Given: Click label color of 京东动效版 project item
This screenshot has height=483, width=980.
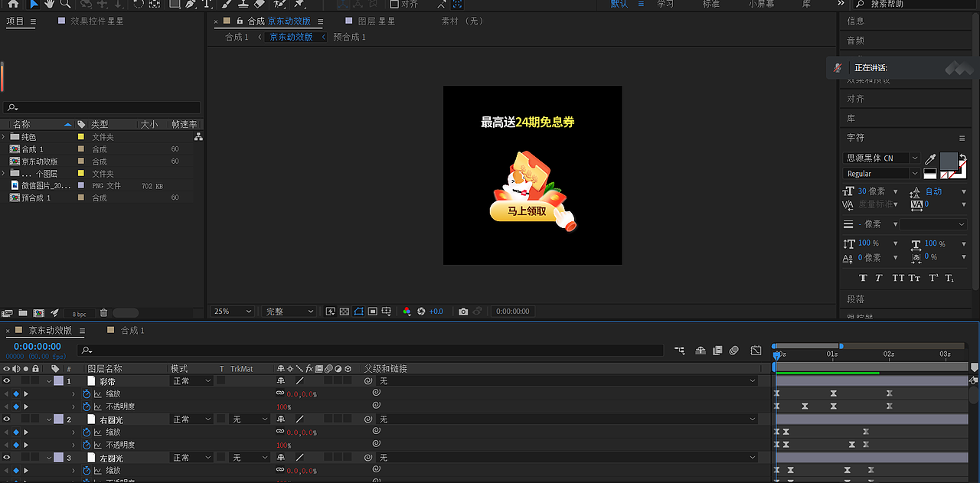Looking at the screenshot, I should (x=81, y=162).
